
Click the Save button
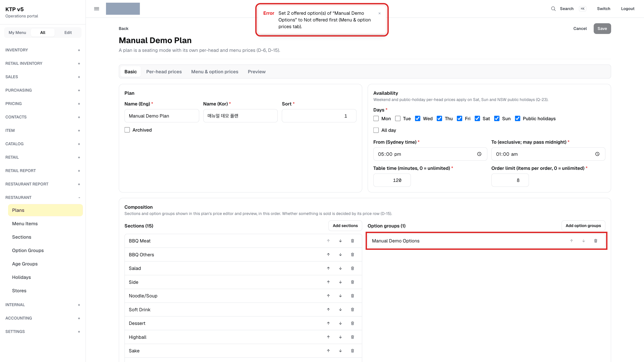(x=602, y=28)
